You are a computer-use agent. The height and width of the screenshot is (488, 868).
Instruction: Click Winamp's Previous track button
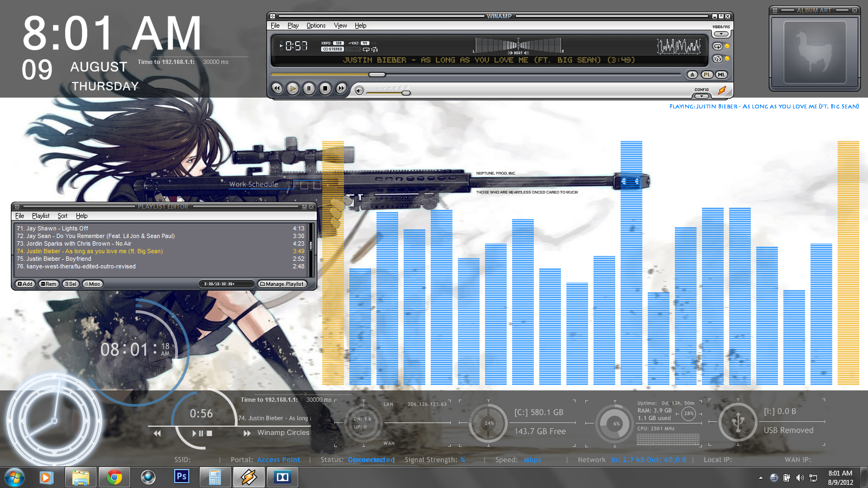pyautogui.click(x=277, y=88)
